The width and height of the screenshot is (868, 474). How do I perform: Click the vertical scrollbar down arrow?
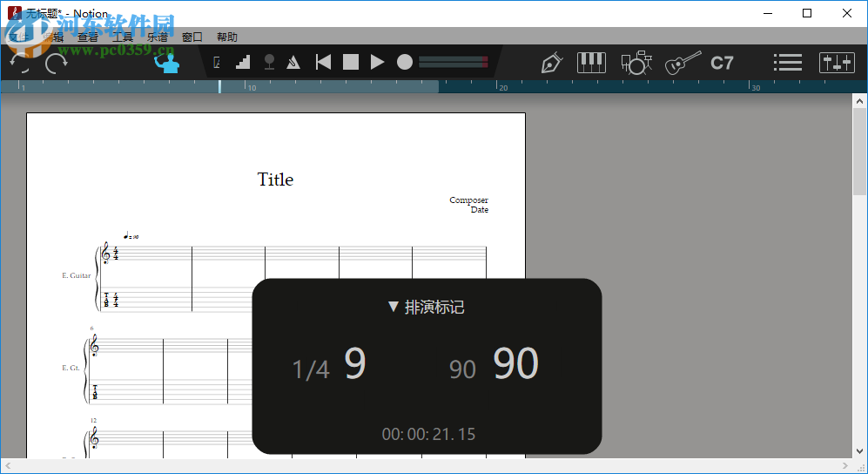click(859, 451)
